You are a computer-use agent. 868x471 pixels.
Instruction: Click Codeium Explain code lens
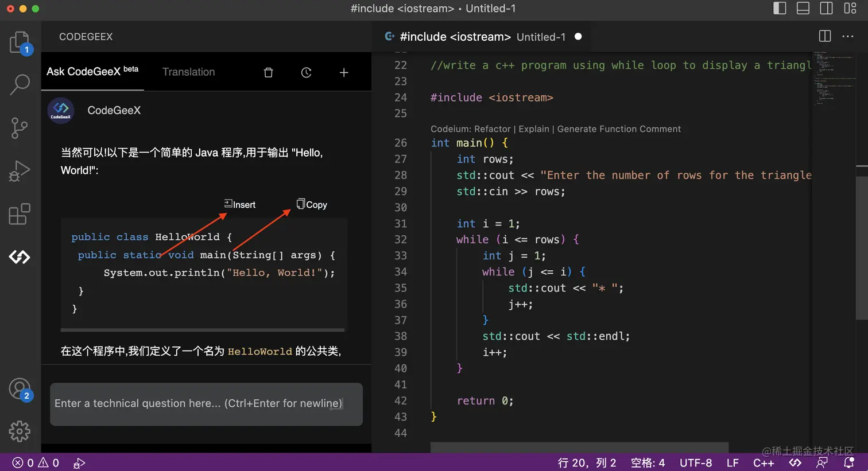pyautogui.click(x=534, y=129)
